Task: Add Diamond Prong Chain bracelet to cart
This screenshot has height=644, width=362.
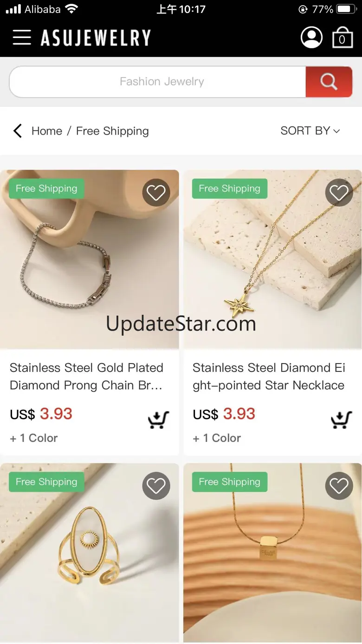Action: [158, 420]
